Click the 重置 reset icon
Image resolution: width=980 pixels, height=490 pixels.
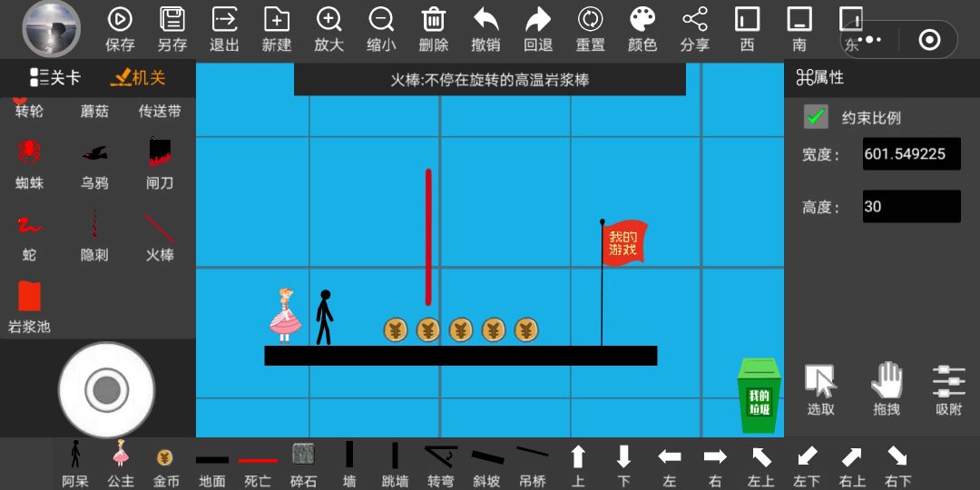[x=590, y=19]
